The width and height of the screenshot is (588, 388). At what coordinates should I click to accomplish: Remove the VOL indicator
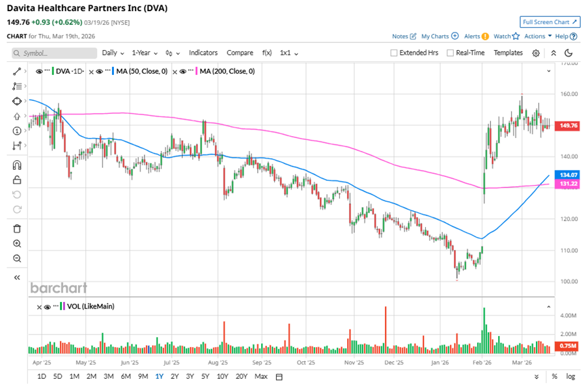[x=39, y=307]
